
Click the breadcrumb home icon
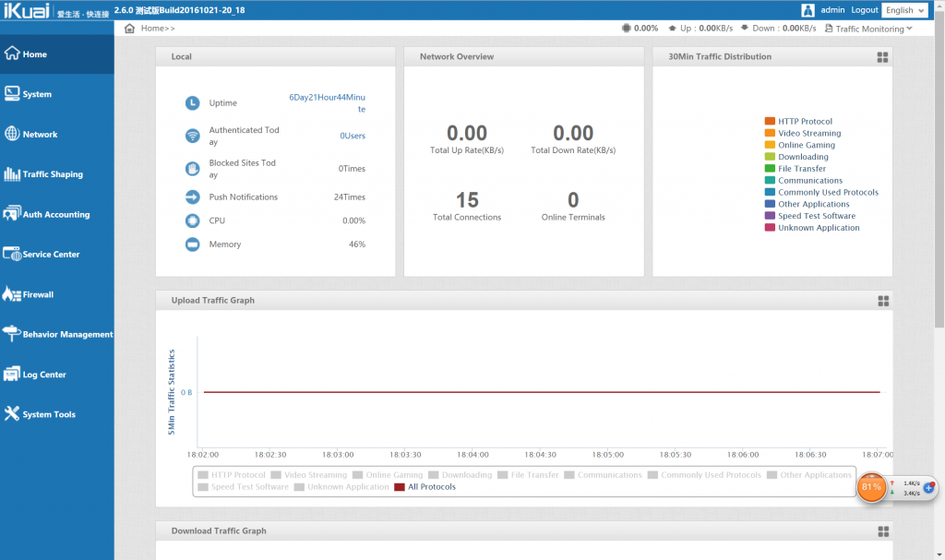[129, 29]
